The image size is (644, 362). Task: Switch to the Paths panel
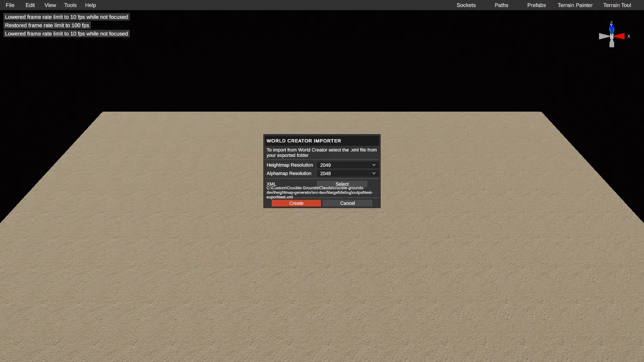tap(501, 5)
